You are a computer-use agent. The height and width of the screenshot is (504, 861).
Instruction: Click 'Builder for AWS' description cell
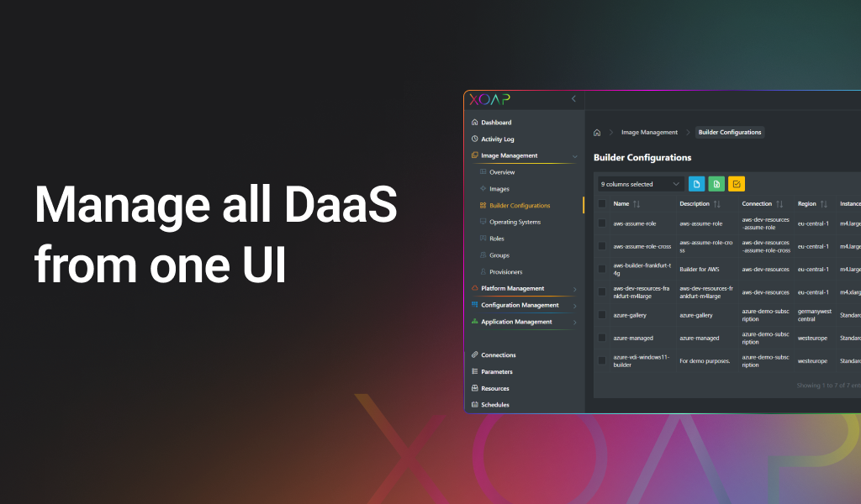click(x=699, y=270)
